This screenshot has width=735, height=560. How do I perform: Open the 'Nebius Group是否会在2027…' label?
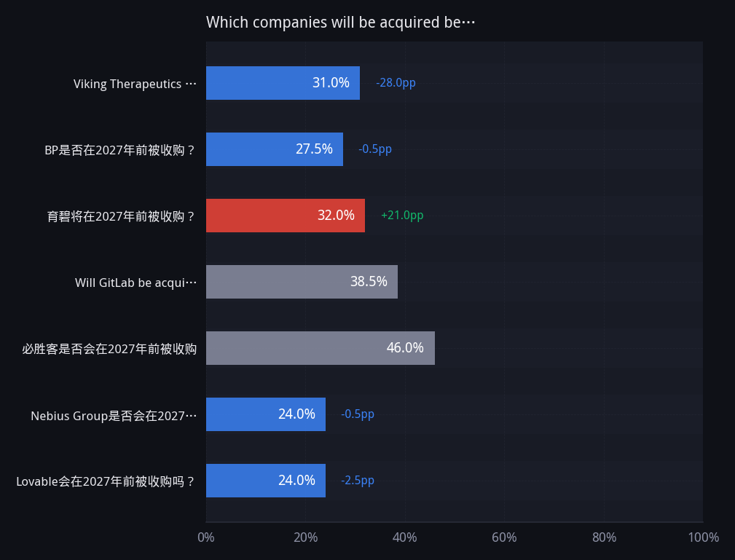tap(114, 416)
